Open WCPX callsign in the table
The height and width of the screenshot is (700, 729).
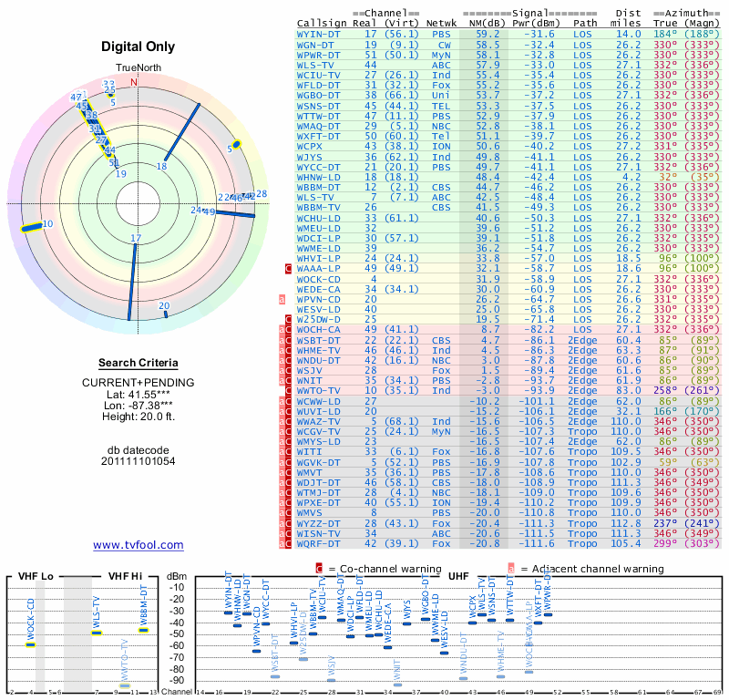(309, 147)
